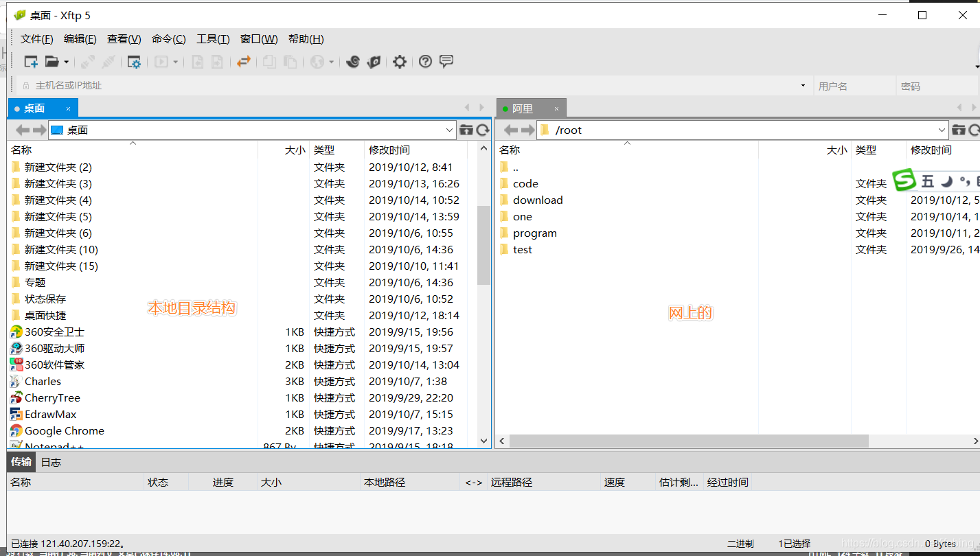Refresh the local 桌面 pane
The height and width of the screenshot is (556, 980).
pos(483,130)
